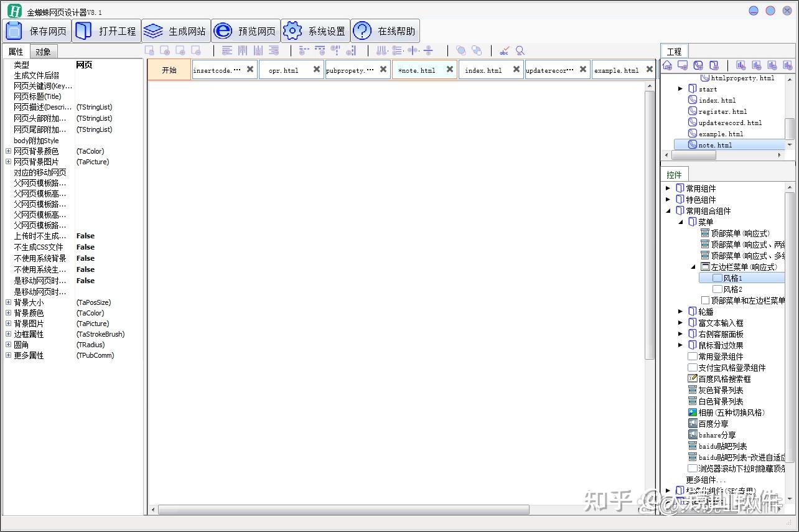
Task: Close the opr.html tab
Action: point(317,70)
